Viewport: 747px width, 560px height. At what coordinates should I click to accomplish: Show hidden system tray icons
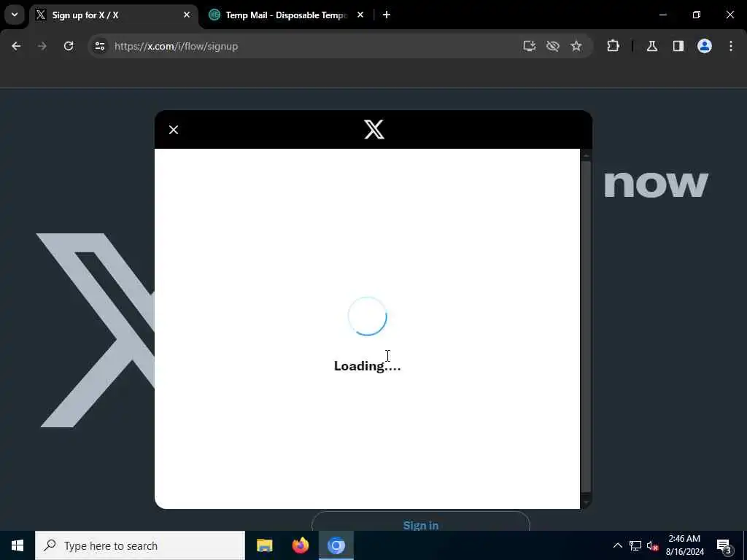pos(617,545)
